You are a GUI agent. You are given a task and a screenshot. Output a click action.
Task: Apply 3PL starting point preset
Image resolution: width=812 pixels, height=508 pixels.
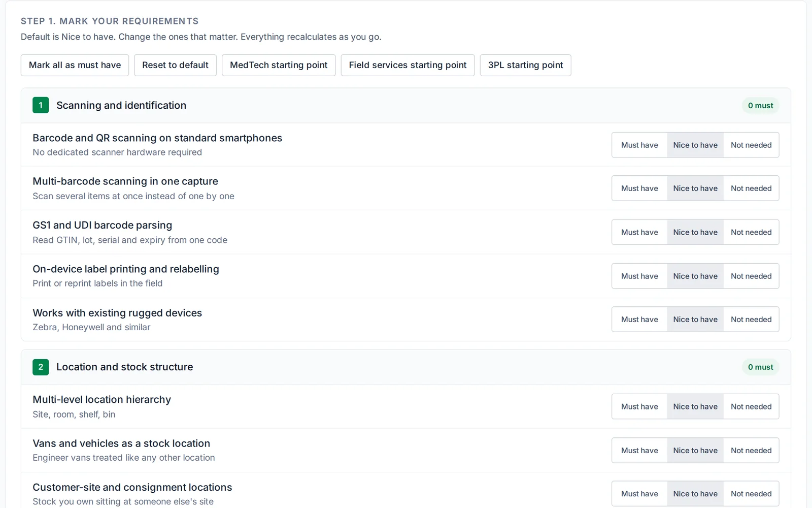click(x=525, y=65)
